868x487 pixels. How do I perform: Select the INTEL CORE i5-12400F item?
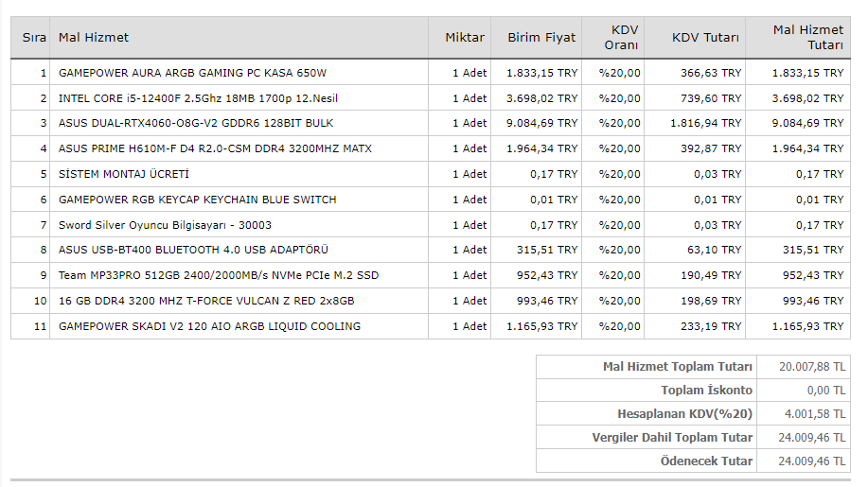(198, 98)
